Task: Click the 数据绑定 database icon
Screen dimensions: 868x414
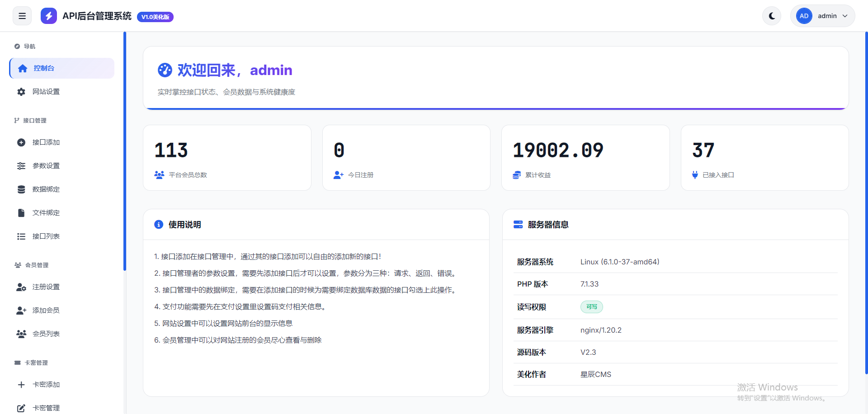Action: pyautogui.click(x=21, y=189)
